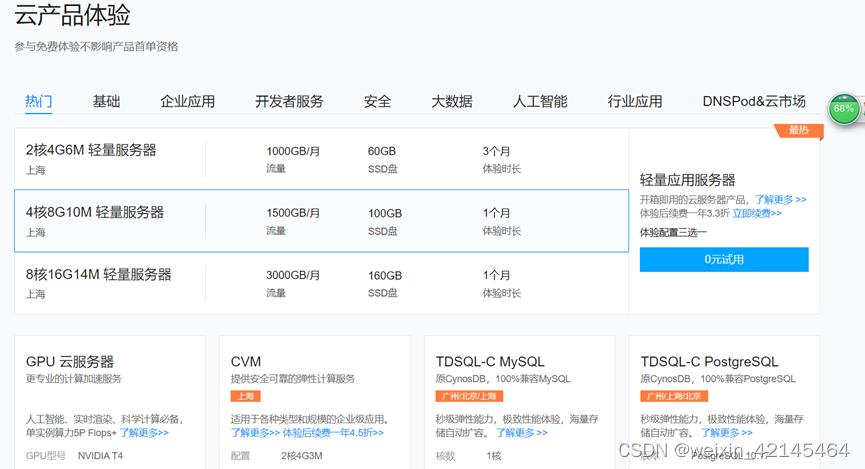Screen dimensions: 865x469
Task: Open the 开发者服务 tab
Action: click(289, 102)
